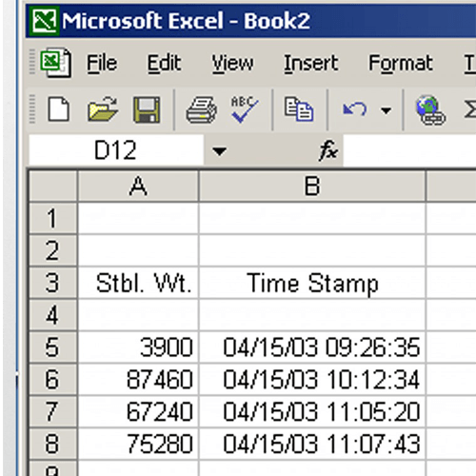Select the cell containing 87460
Screen dimensions: 476x476
tap(138, 379)
